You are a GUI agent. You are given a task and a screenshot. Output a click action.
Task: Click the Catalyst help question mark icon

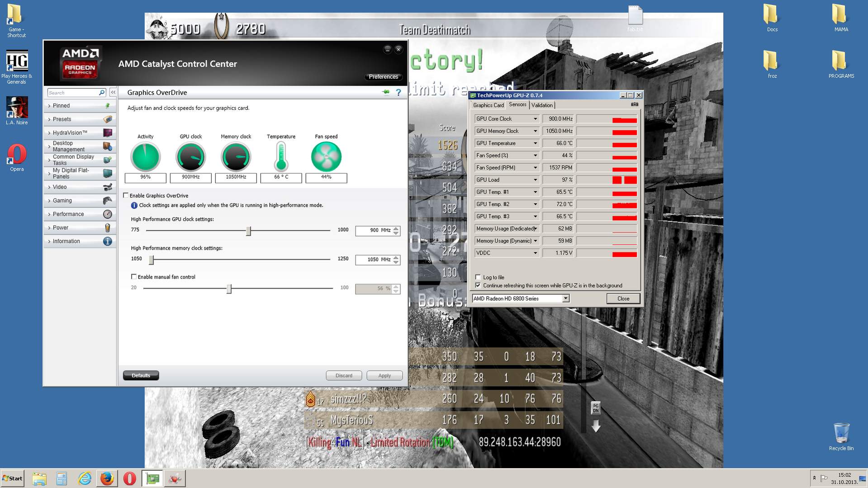click(x=398, y=93)
